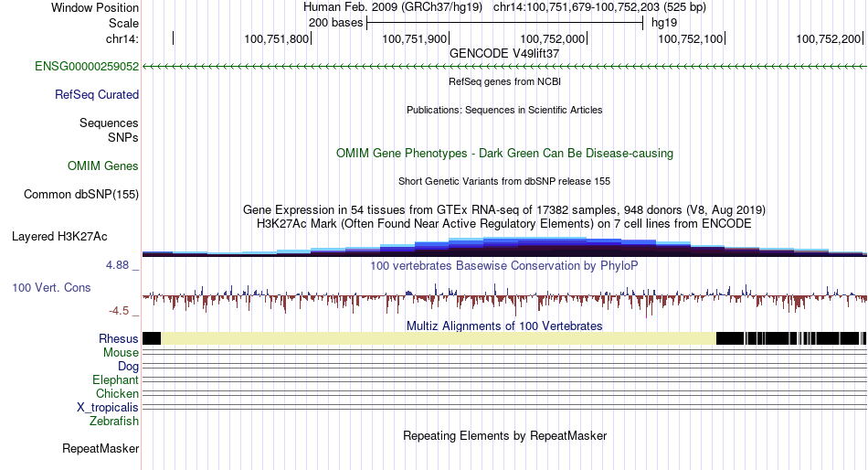Select the Chicken alignment row label
Viewport: 868px width, 470px height.
(x=117, y=393)
